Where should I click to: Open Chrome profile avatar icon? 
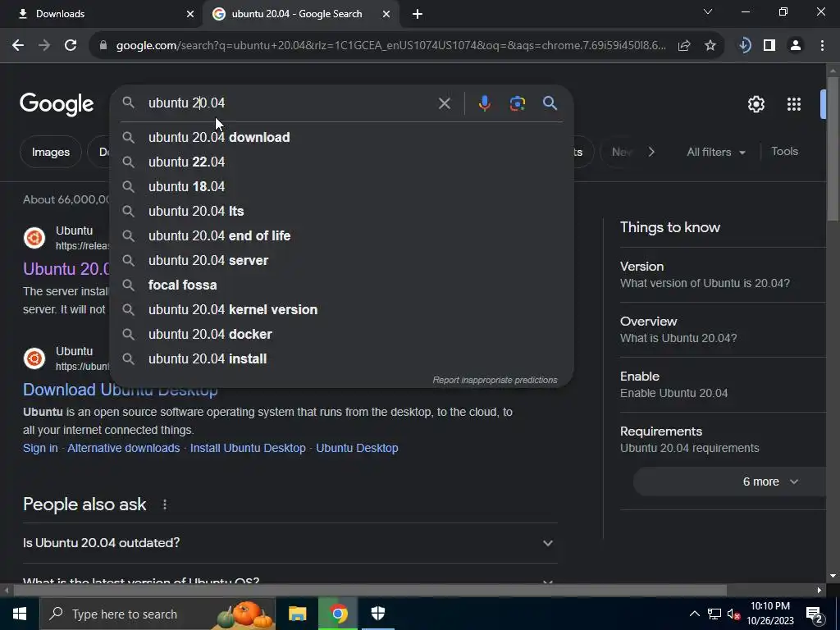tap(796, 46)
